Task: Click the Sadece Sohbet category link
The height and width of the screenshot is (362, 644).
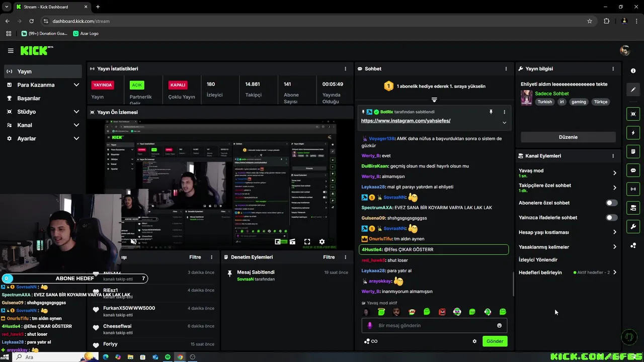Action: click(x=552, y=94)
